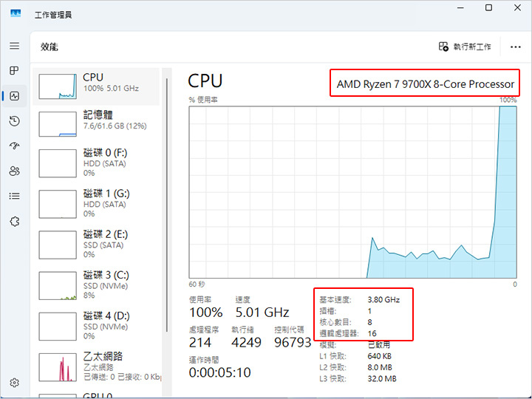The height and width of the screenshot is (399, 532).
Task: Click the 工作管理員 window title
Action: click(53, 15)
